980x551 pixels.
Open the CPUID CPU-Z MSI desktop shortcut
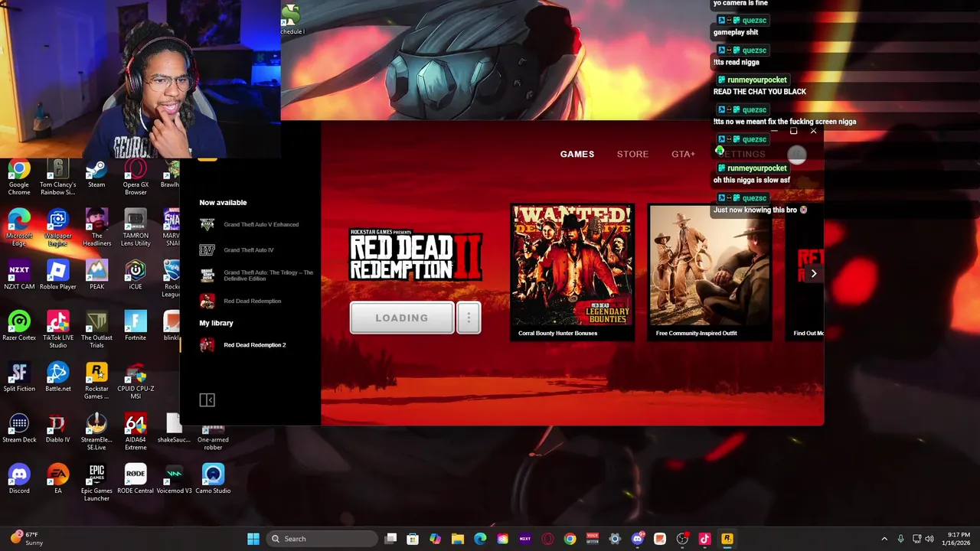tap(136, 381)
